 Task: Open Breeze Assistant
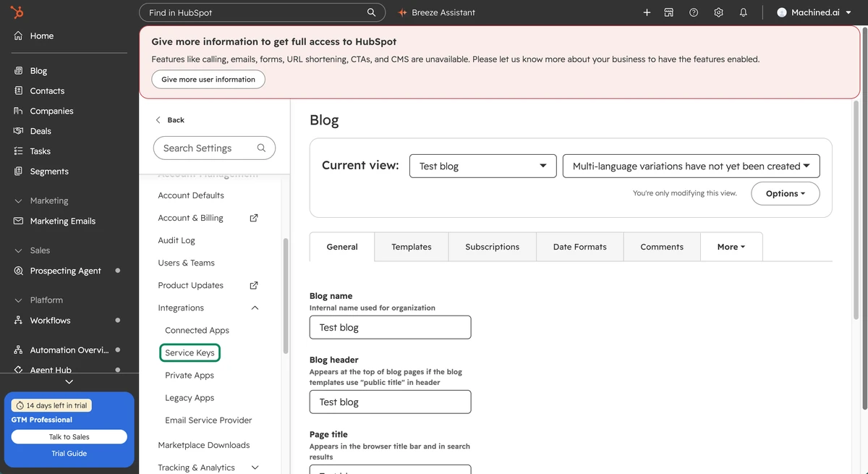(437, 12)
